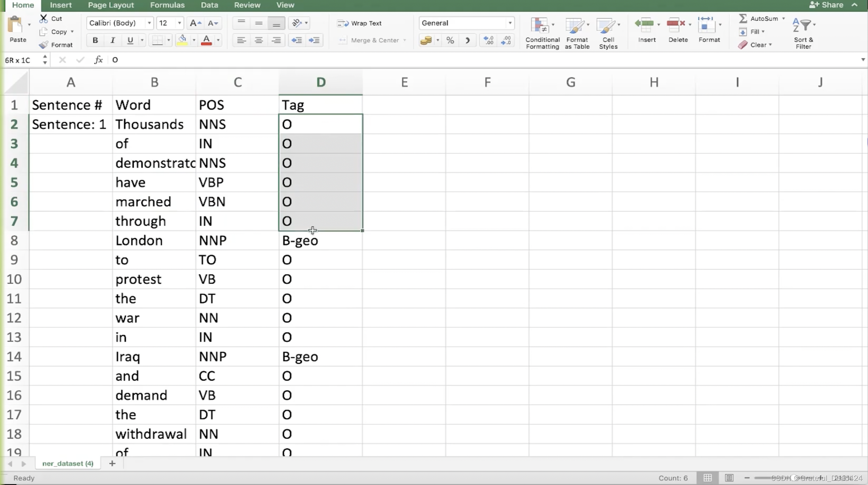868x485 pixels.
Task: Set center text horizontally
Action: click(x=259, y=40)
